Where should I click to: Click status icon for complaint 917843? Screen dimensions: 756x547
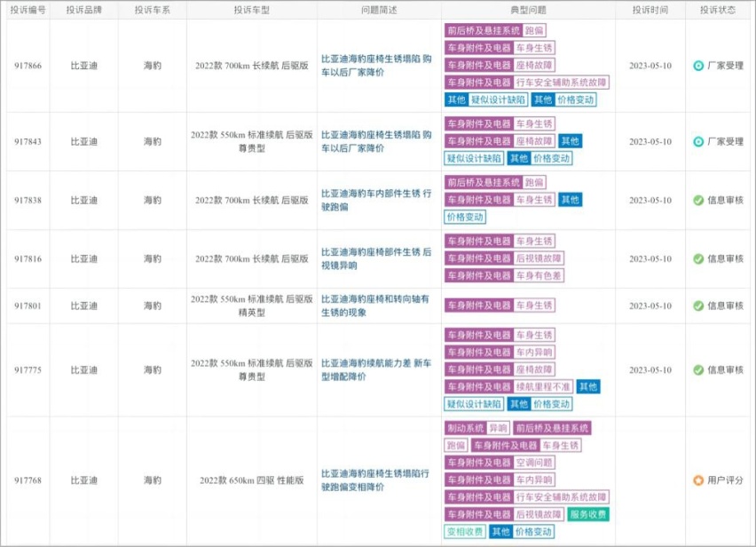(698, 141)
